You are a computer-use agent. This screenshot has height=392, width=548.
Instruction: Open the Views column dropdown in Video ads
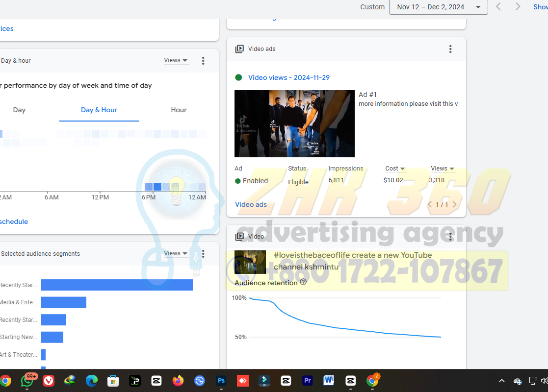[443, 168]
